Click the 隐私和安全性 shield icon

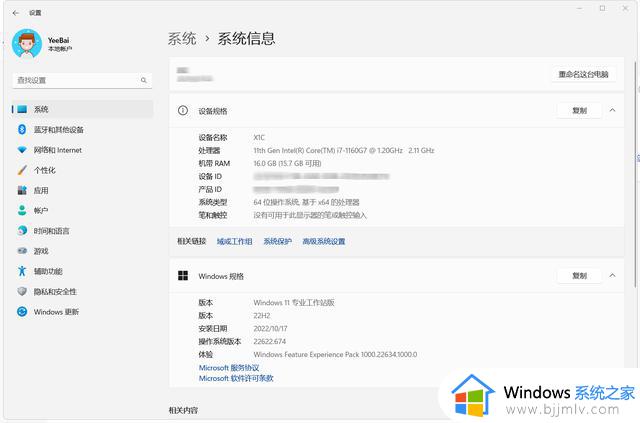click(22, 291)
